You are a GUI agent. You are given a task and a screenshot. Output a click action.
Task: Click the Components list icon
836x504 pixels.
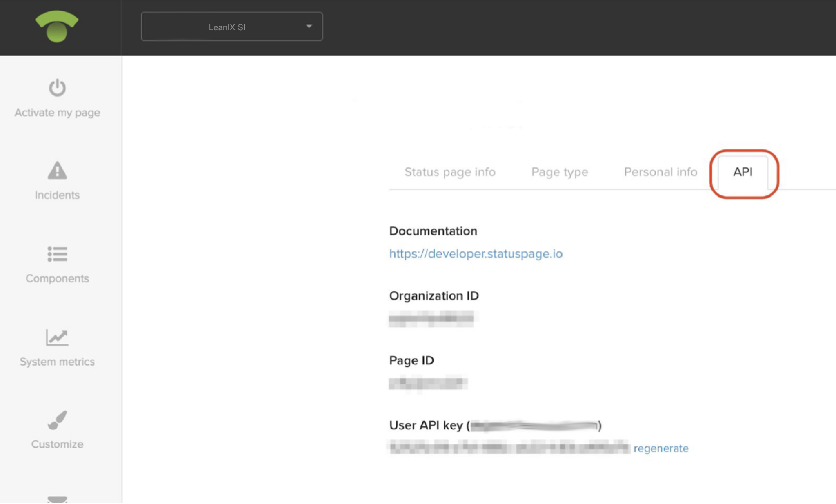[57, 254]
